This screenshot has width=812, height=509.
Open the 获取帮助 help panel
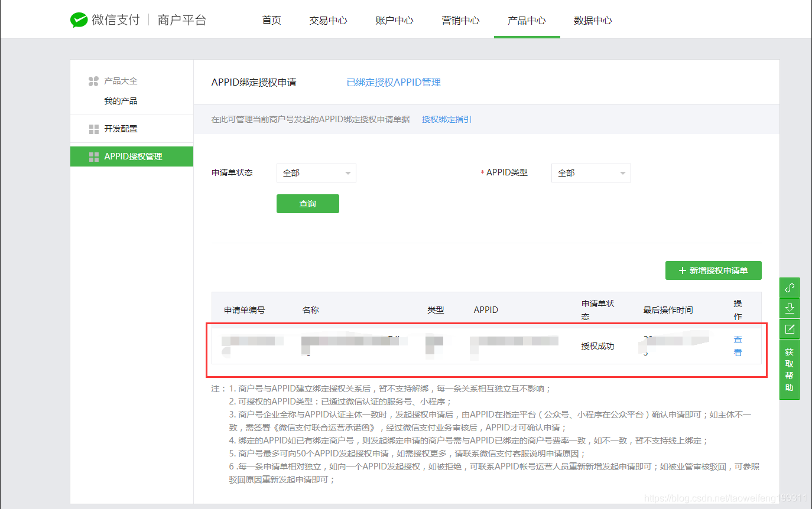(x=790, y=370)
